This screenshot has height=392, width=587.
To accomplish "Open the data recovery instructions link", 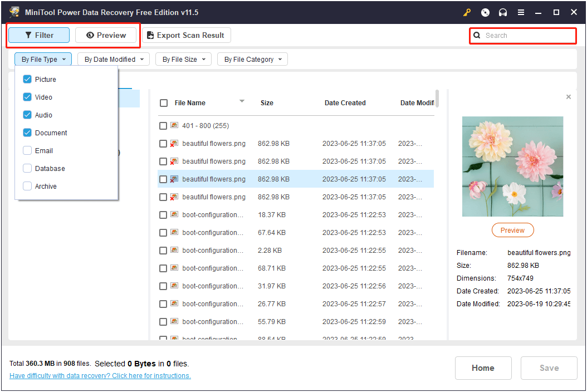I will pyautogui.click(x=100, y=376).
